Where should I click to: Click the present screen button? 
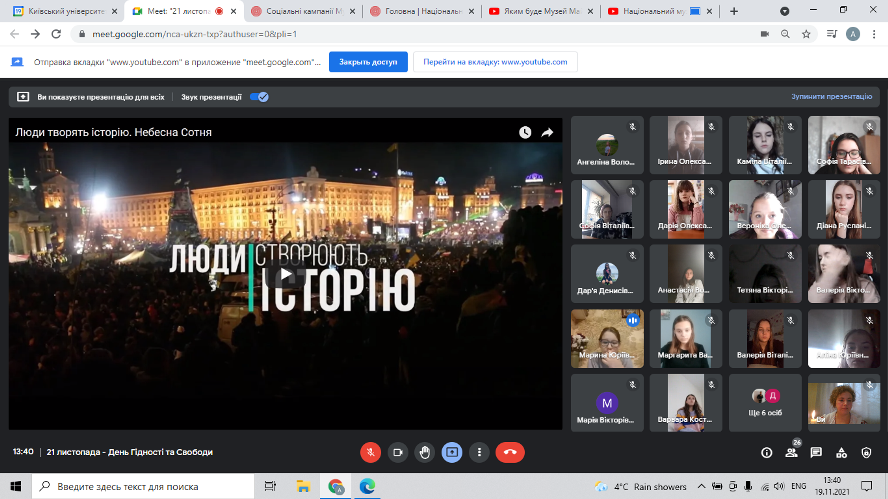click(x=452, y=452)
